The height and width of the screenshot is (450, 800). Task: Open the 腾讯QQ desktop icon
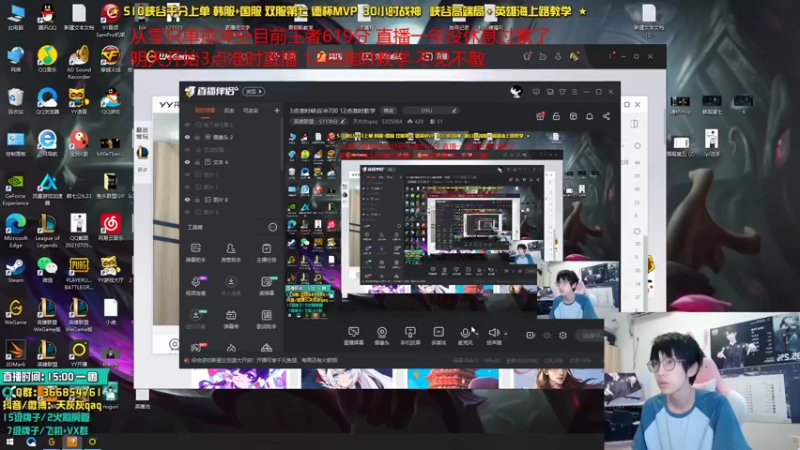[x=47, y=17]
